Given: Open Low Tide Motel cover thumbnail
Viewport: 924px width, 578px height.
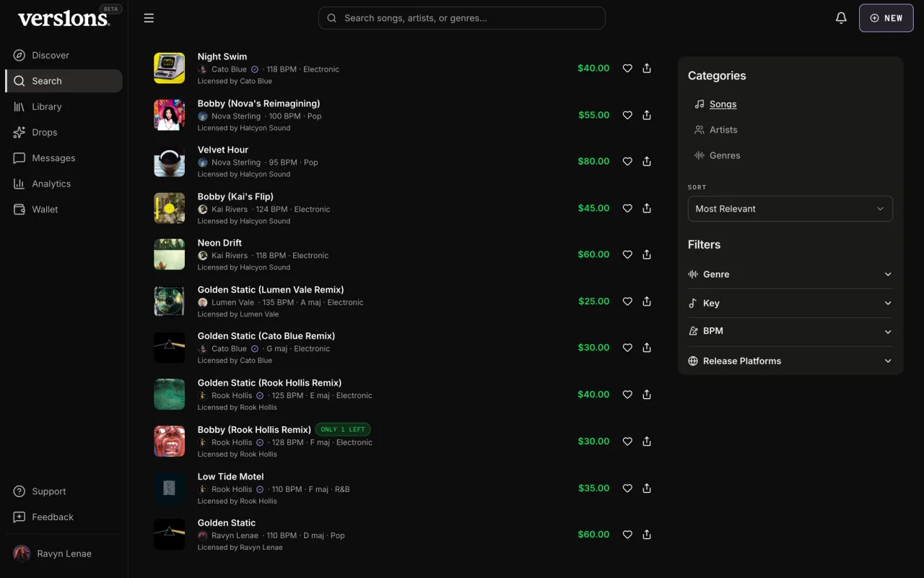Looking at the screenshot, I should coord(170,488).
